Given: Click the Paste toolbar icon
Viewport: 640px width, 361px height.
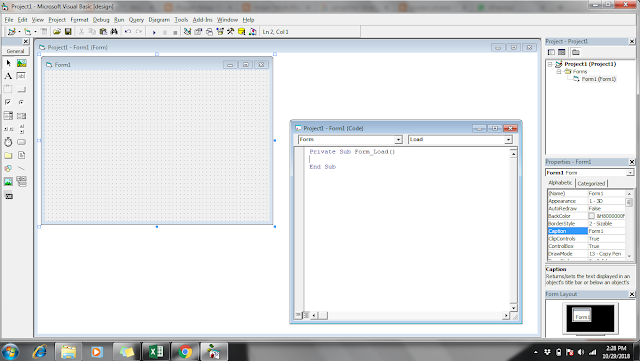Looking at the screenshot, I should coord(103,31).
